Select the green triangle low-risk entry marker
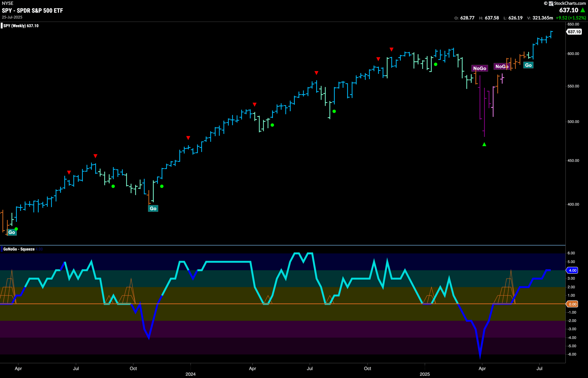Viewport: 588px width, 378px height. coord(484,144)
